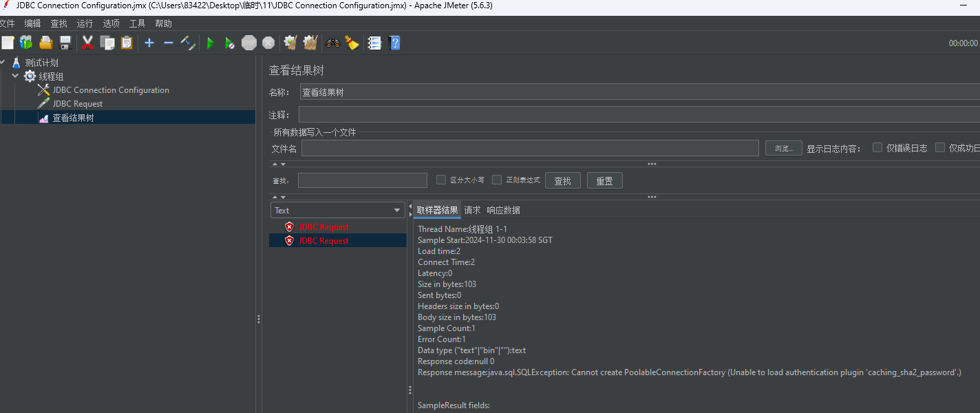The width and height of the screenshot is (980, 413).
Task: Open Help with question mark icon
Action: click(x=394, y=43)
